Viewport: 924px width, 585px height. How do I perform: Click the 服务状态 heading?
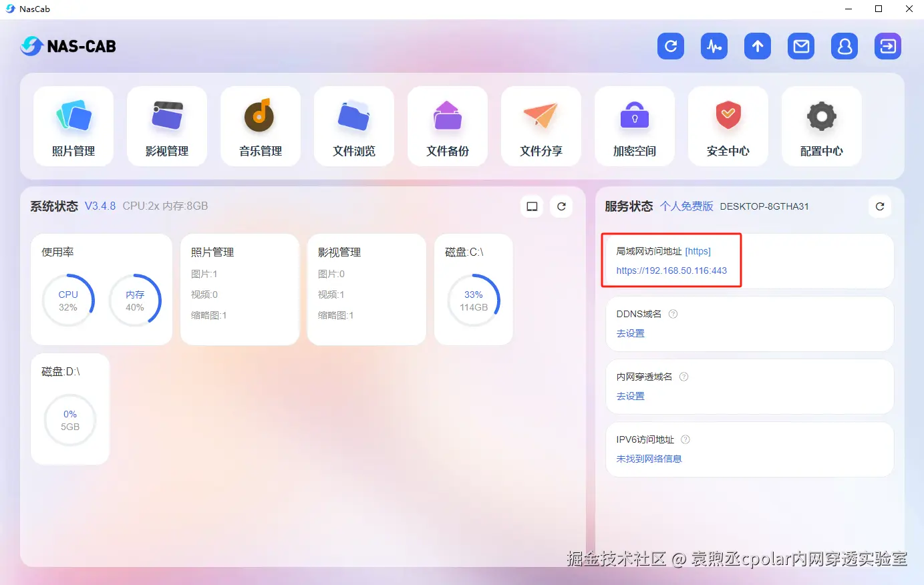point(629,206)
